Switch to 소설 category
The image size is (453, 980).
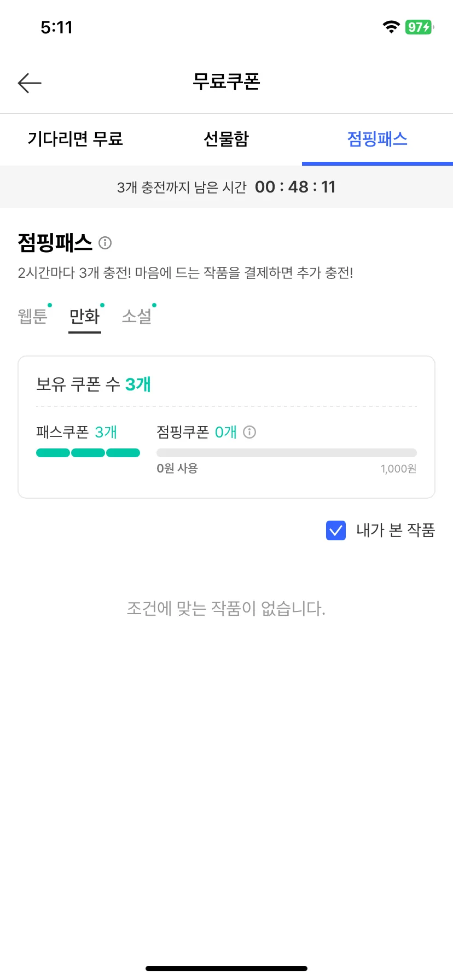[137, 316]
